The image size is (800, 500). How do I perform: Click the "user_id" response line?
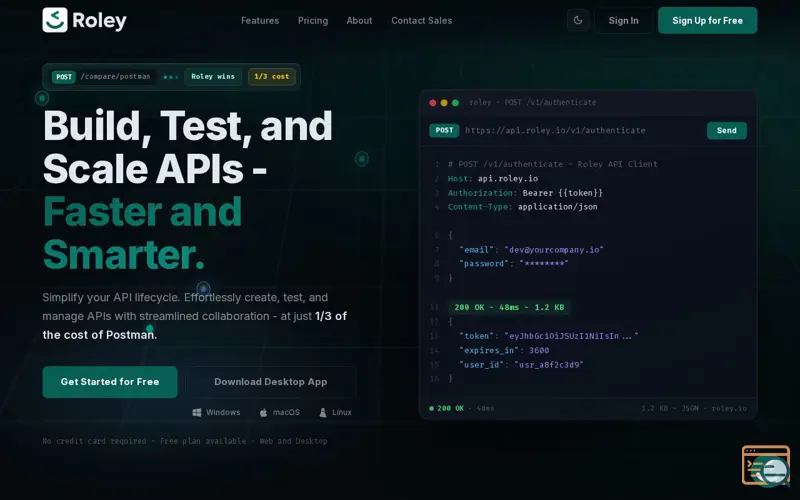click(521, 364)
